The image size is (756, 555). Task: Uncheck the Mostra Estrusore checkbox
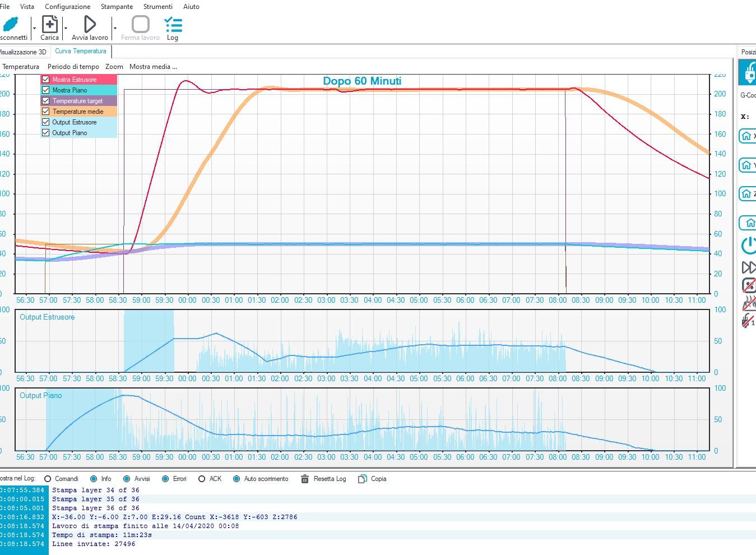[46, 80]
